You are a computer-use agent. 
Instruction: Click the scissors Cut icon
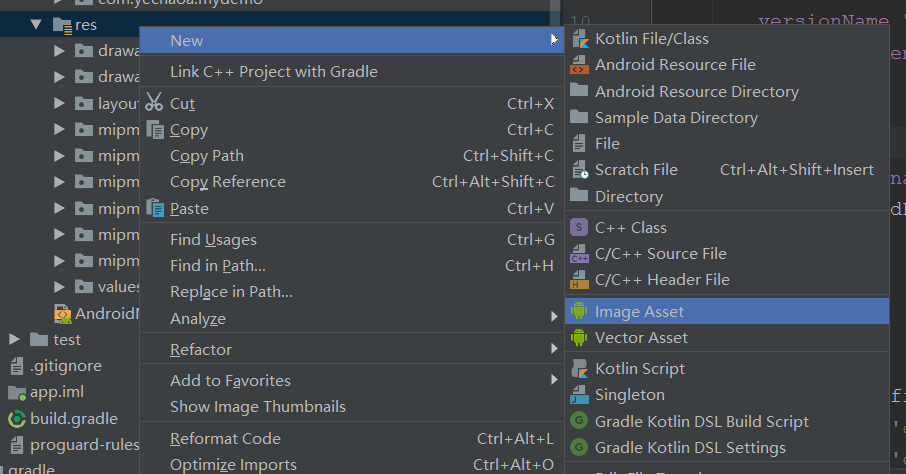pyautogui.click(x=154, y=103)
